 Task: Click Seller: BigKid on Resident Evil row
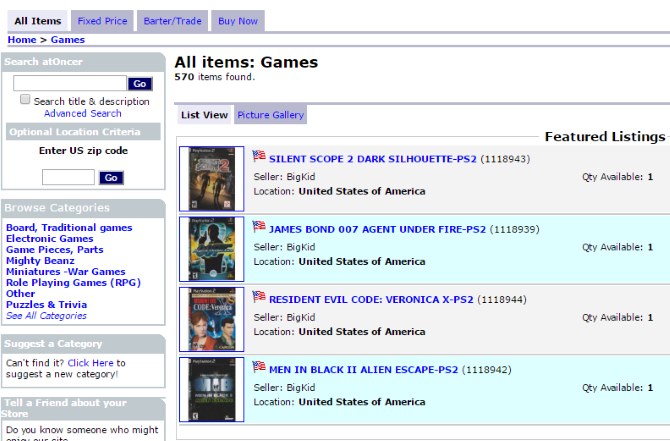[284, 318]
